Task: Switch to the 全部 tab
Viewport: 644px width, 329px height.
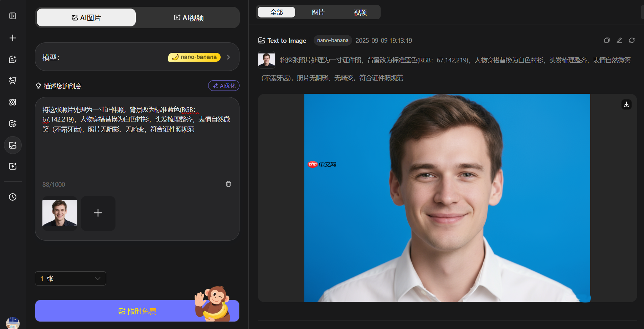Action: [276, 12]
